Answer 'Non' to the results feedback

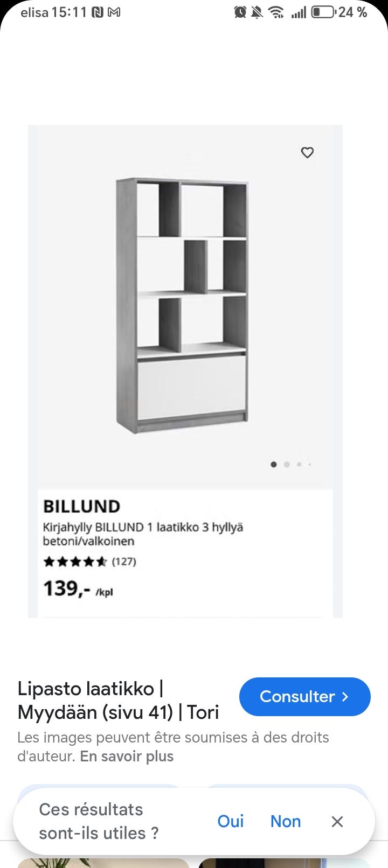[x=286, y=821]
